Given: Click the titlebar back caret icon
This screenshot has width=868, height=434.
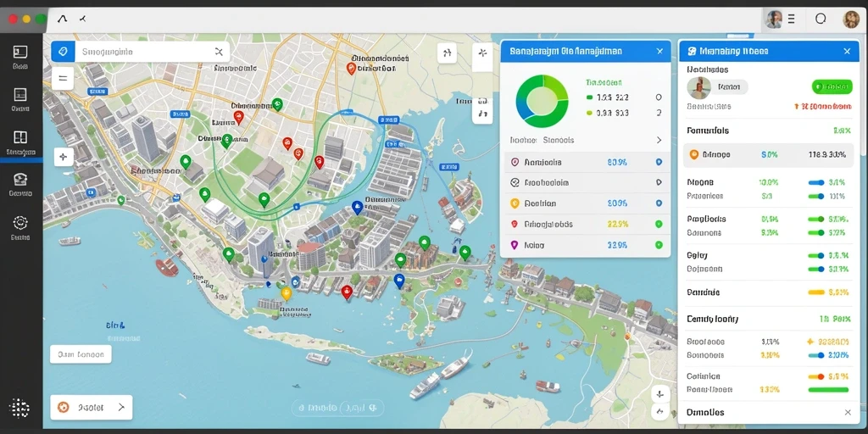Looking at the screenshot, I should click(62, 19).
